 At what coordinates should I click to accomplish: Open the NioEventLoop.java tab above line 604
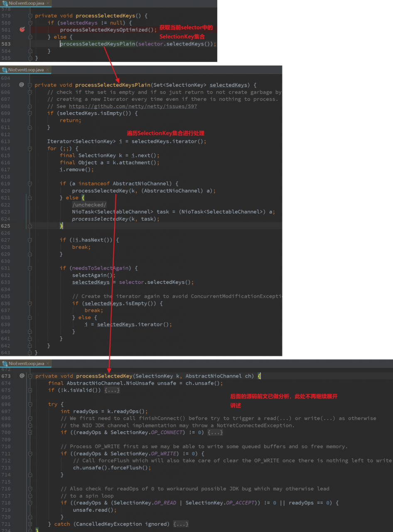(26, 69)
